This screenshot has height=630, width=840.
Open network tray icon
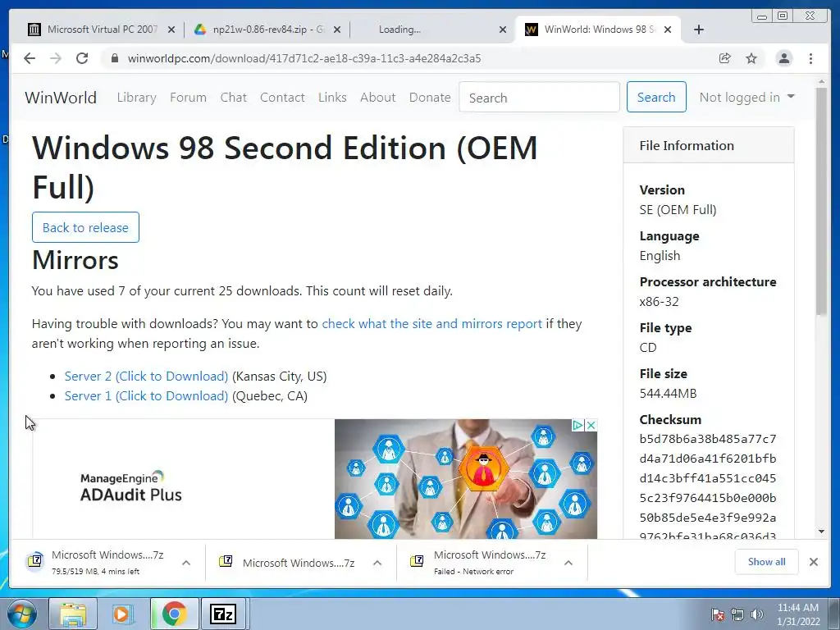pyautogui.click(x=737, y=615)
